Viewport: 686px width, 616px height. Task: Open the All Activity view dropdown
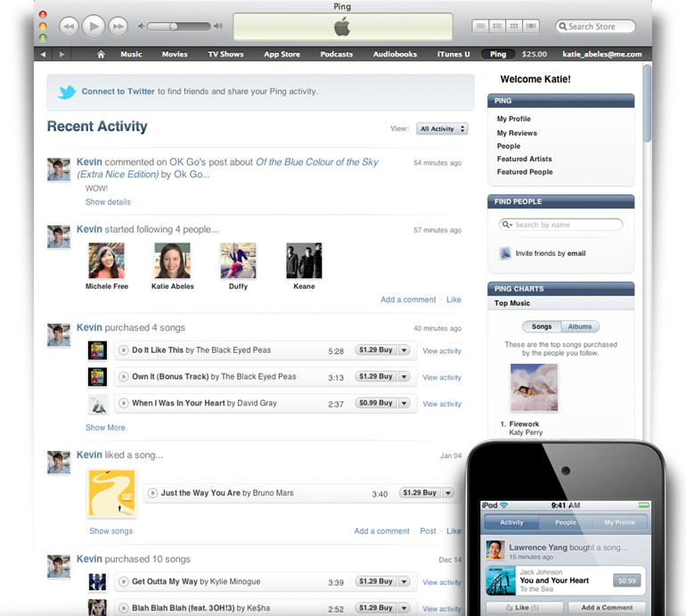(442, 128)
